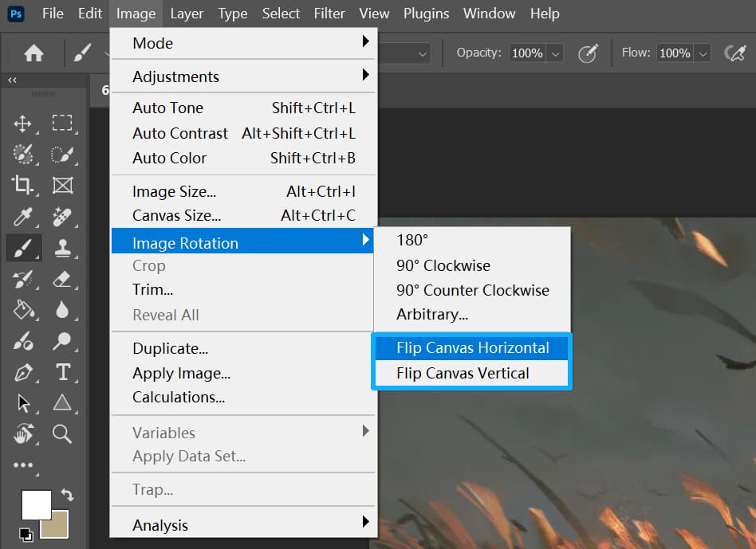756x549 pixels.
Task: Select the Rectangular Marquee tool
Action: pos(62,124)
